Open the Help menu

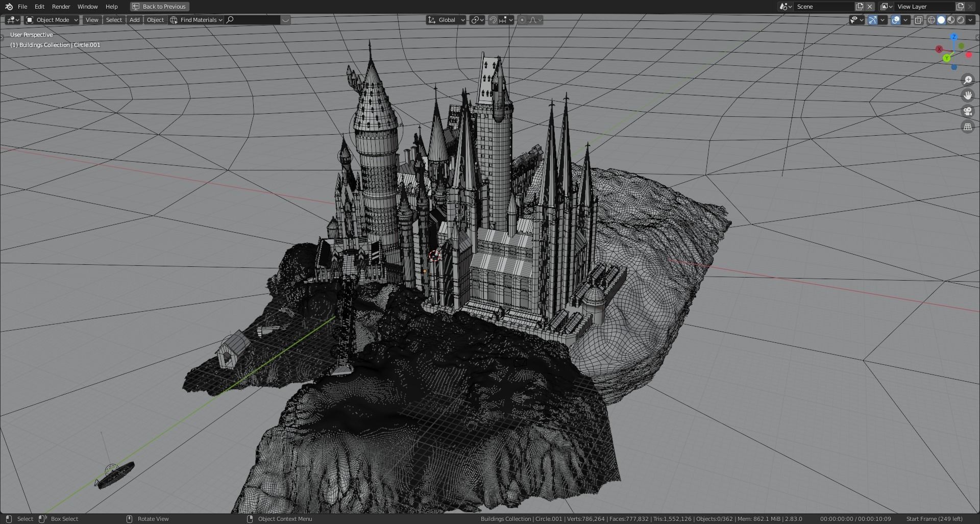point(111,7)
